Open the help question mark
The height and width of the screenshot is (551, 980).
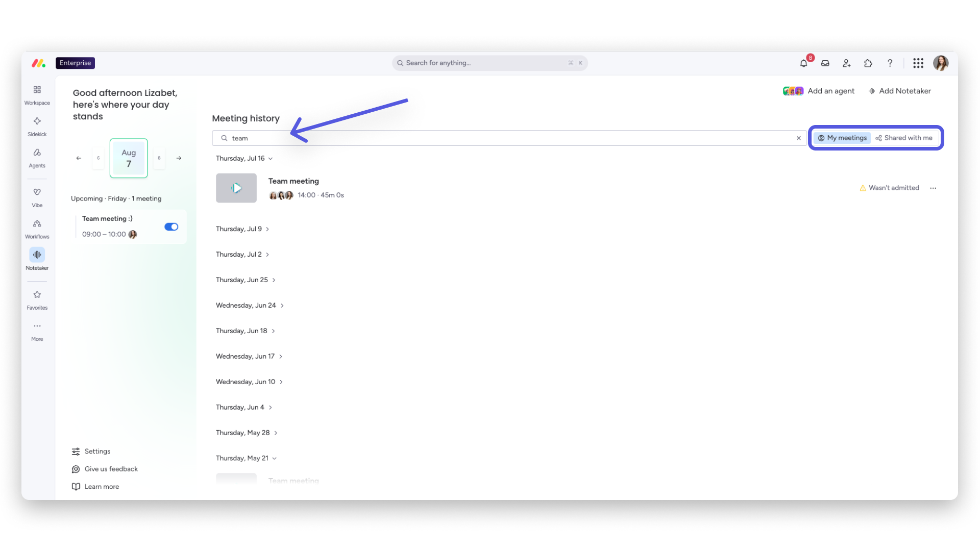pos(890,63)
